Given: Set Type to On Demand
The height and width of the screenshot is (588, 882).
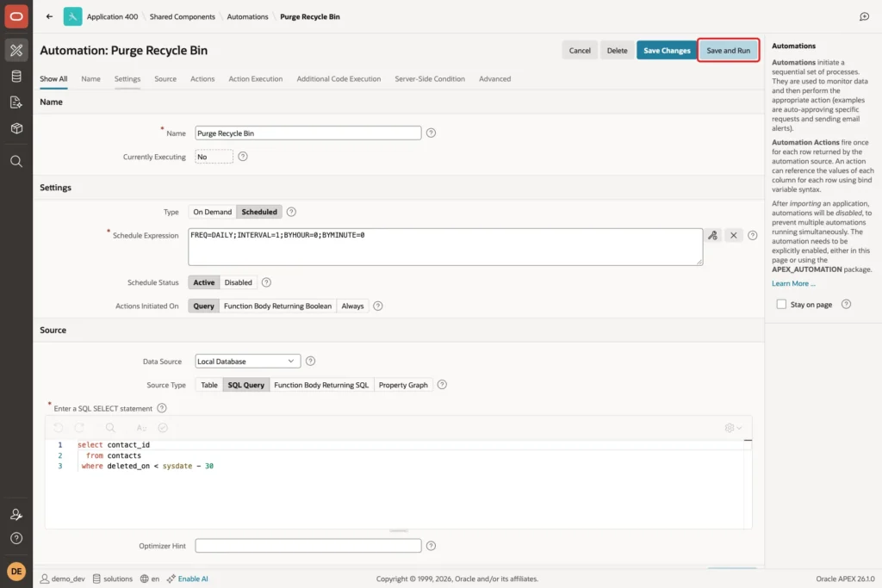Looking at the screenshot, I should tap(212, 212).
